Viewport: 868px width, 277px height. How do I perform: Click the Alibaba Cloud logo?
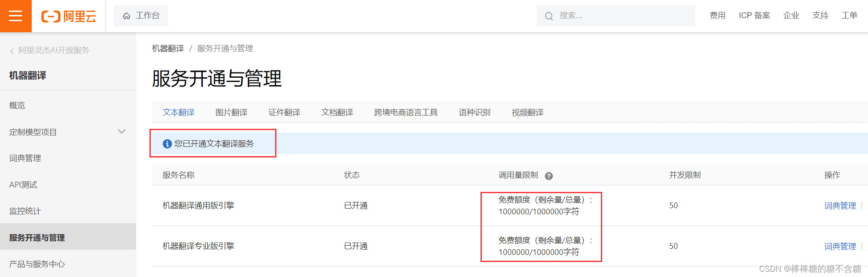point(69,16)
